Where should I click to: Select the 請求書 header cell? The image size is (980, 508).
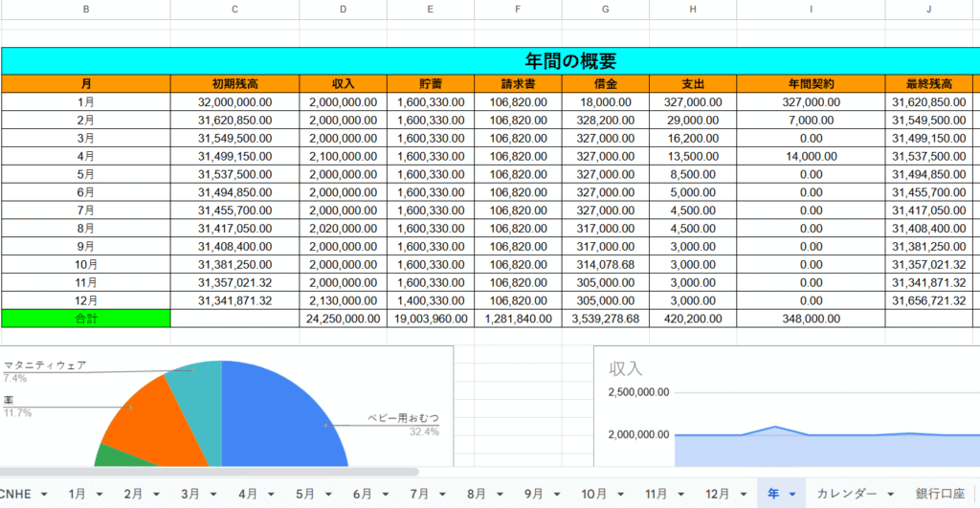click(518, 84)
